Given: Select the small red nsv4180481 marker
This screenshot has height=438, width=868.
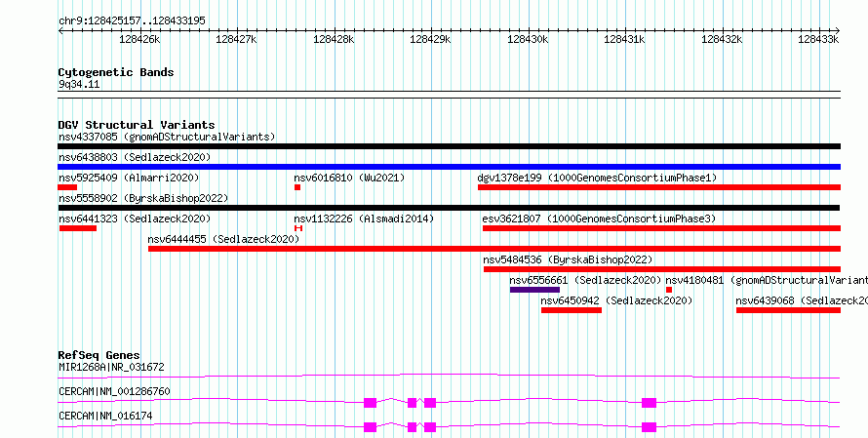Looking at the screenshot, I should pyautogui.click(x=669, y=290).
